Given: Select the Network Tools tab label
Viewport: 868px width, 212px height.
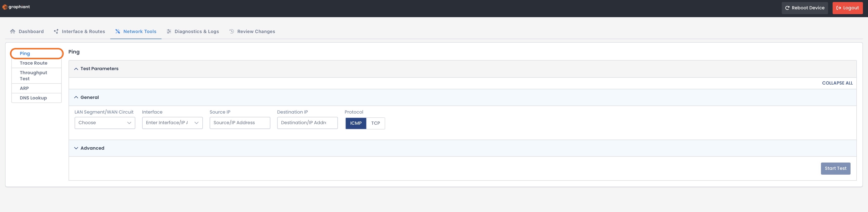Looking at the screenshot, I should [140, 31].
